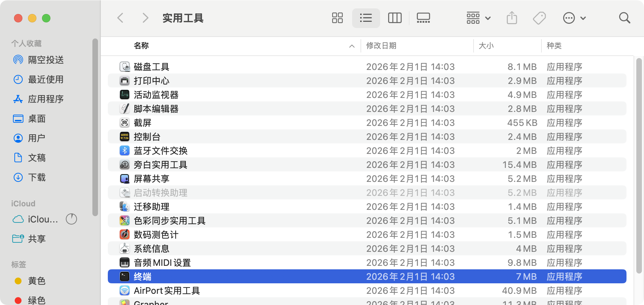The height and width of the screenshot is (305, 644).
Task: Click the 屏幕共享 app icon
Action: tap(125, 179)
